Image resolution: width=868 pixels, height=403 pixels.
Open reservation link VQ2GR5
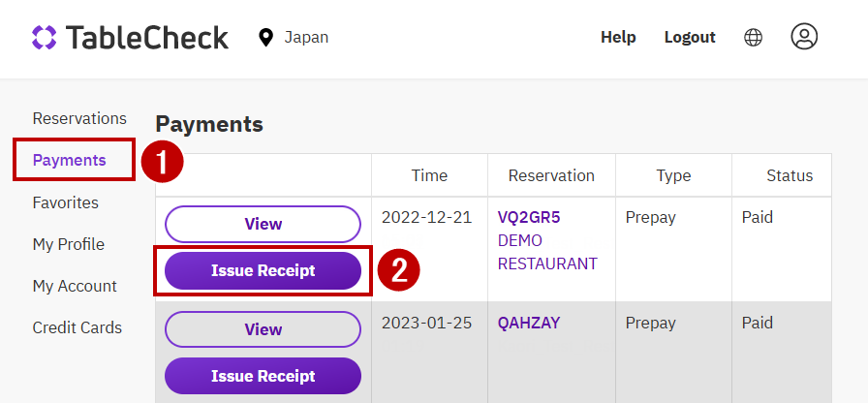point(529,217)
